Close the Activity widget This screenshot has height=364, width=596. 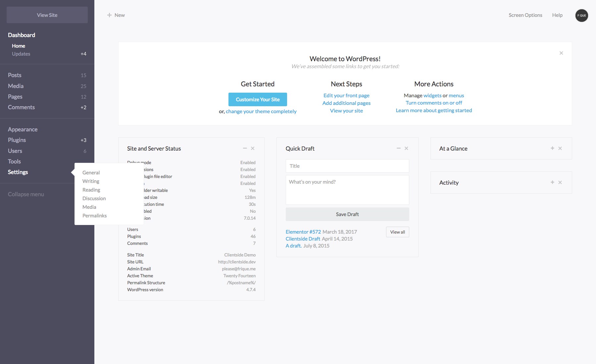[x=560, y=182]
